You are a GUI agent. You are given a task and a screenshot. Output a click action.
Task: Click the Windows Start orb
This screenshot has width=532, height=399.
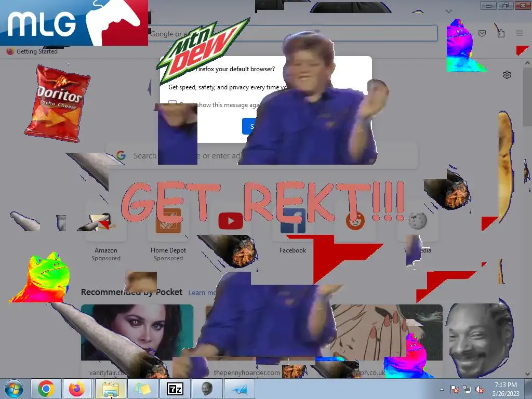[14, 389]
